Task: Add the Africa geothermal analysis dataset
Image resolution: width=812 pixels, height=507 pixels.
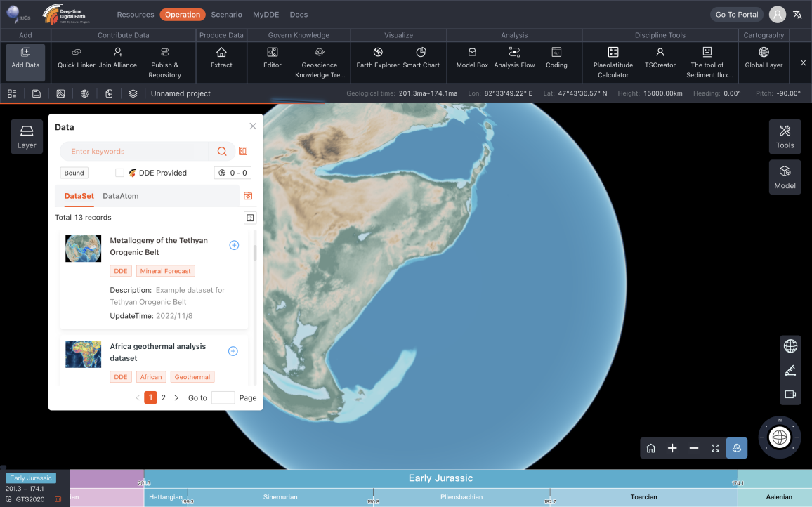Action: [234, 351]
